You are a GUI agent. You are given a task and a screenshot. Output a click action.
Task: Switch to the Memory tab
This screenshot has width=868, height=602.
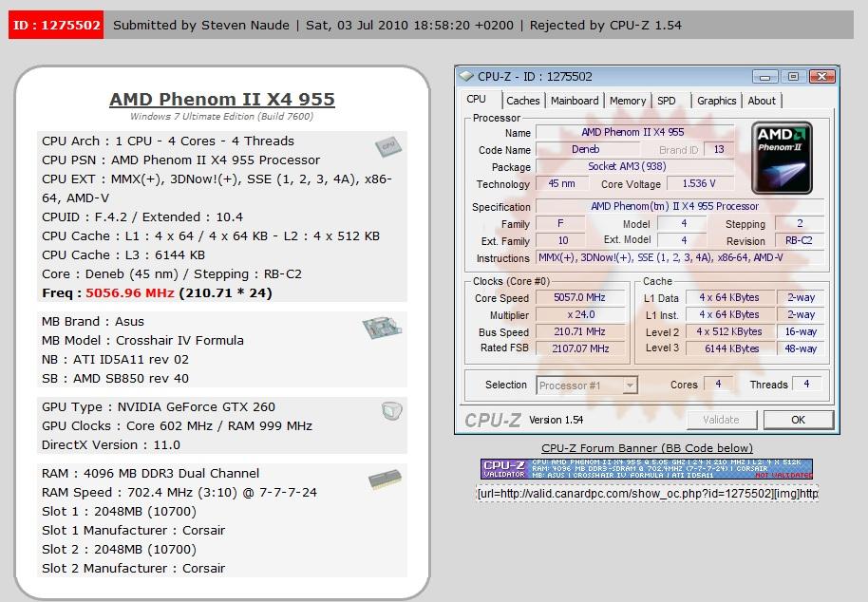point(627,101)
